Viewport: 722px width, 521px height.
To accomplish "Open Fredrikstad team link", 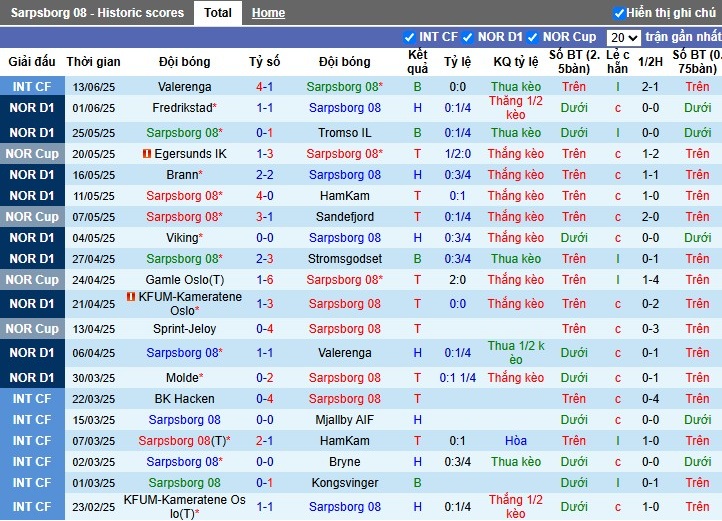I will (182, 108).
